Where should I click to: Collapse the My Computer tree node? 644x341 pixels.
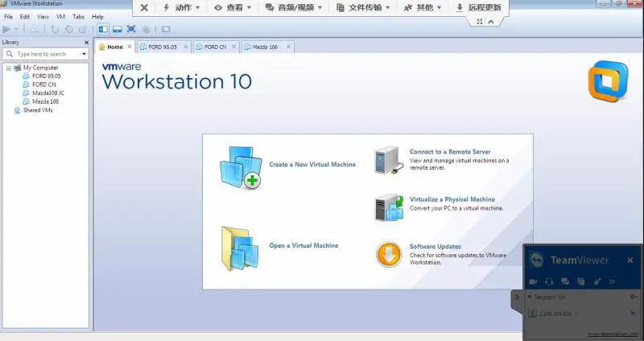pos(8,68)
